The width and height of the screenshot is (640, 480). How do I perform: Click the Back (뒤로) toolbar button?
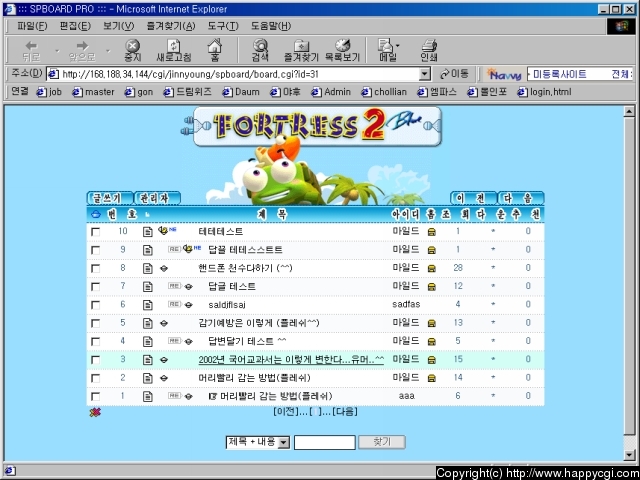point(31,50)
